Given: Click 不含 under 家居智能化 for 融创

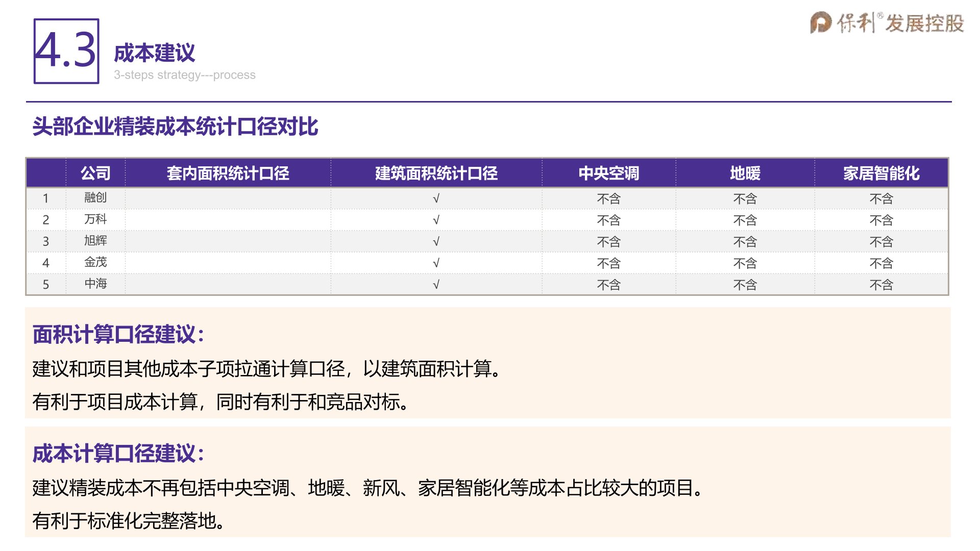Looking at the screenshot, I should pyautogui.click(x=881, y=198).
